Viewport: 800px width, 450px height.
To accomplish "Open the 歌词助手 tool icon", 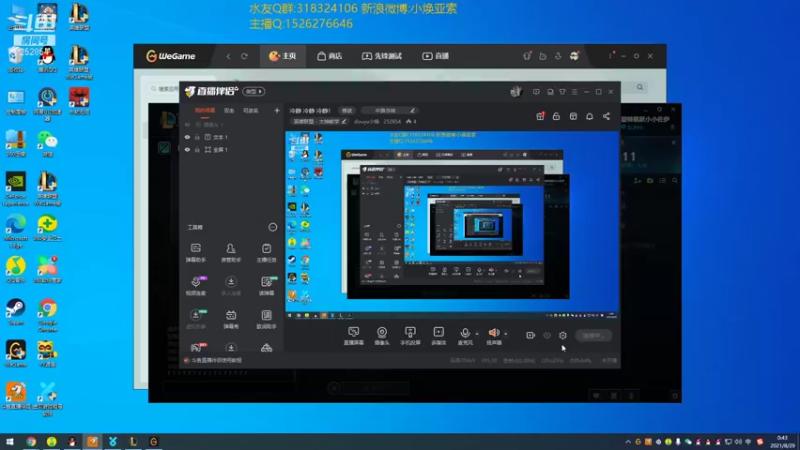I will (x=266, y=319).
